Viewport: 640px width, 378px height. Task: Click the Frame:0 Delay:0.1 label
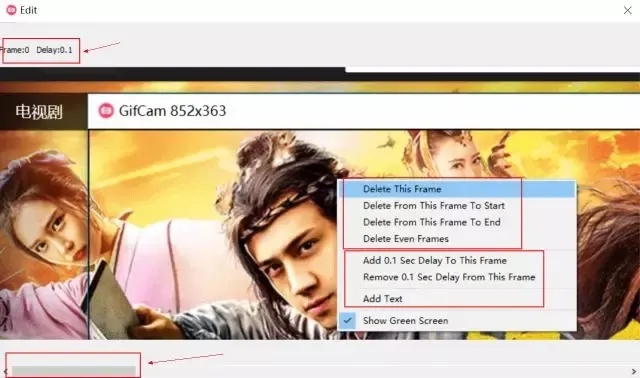click(36, 50)
